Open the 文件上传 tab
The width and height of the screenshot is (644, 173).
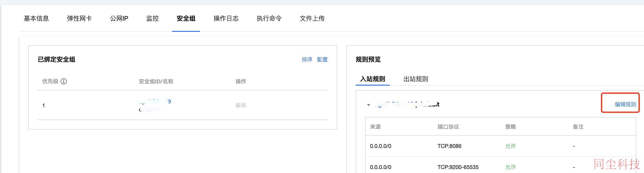coord(312,18)
